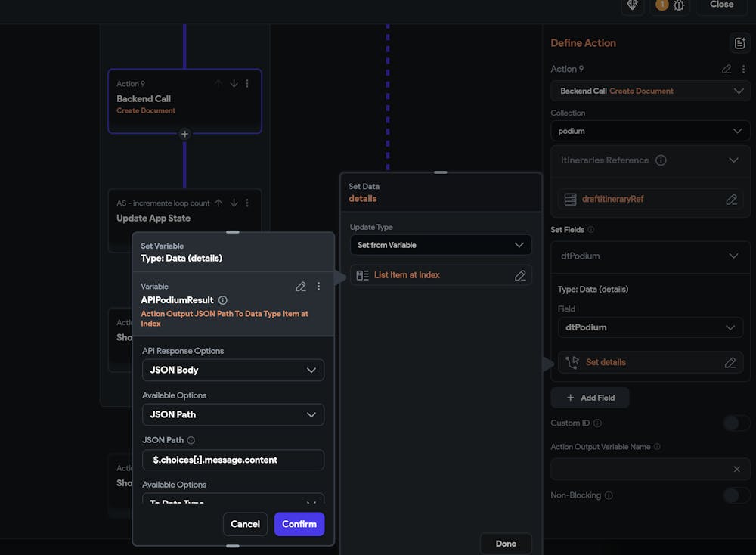This screenshot has height=555, width=756.
Task: Collapse the Itineraries Reference section
Action: [x=734, y=160]
